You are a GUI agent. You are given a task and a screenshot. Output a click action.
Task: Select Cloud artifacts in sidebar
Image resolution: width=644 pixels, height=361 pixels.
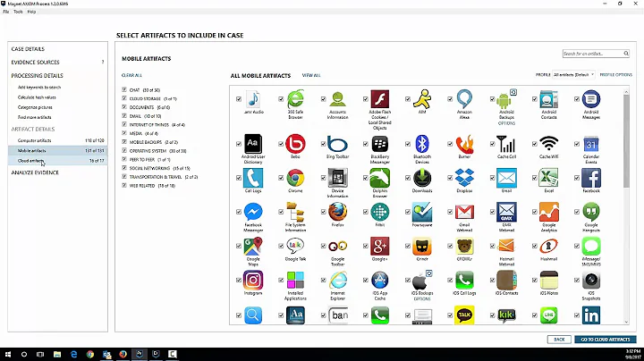[57, 161]
